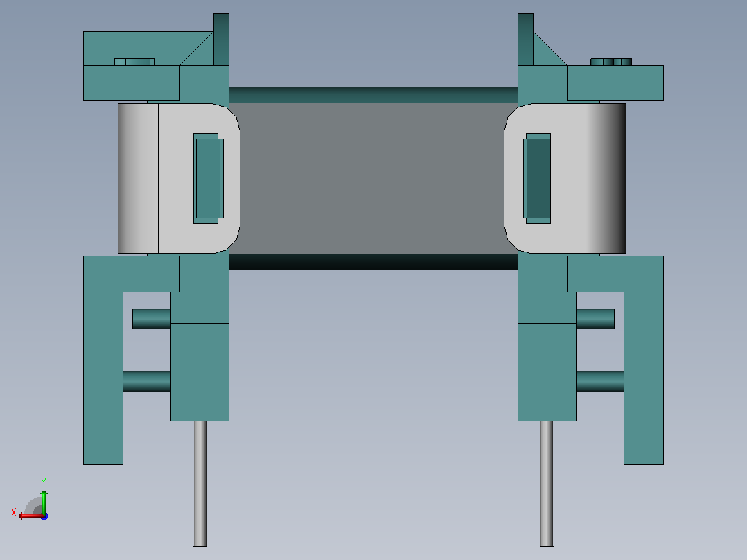Image resolution: width=747 pixels, height=560 pixels.
Task: Select the lower horizontal pin on right side
Action: 600,382
